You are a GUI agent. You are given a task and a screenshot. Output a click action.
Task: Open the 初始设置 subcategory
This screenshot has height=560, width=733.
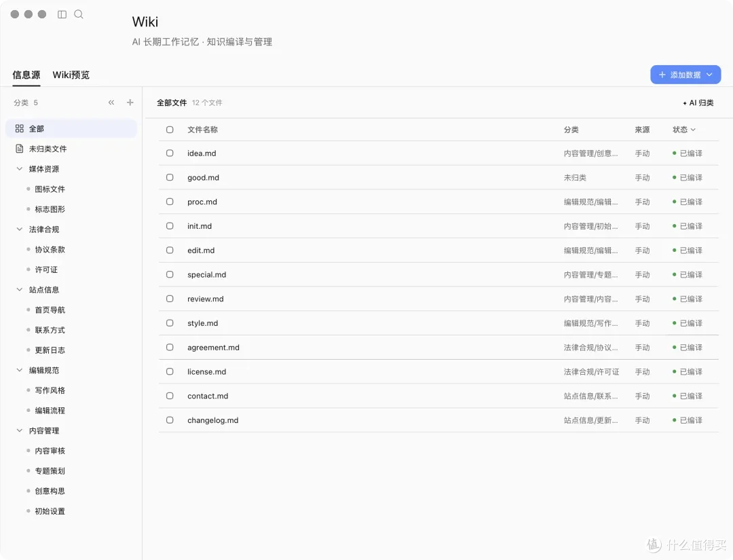pyautogui.click(x=50, y=511)
